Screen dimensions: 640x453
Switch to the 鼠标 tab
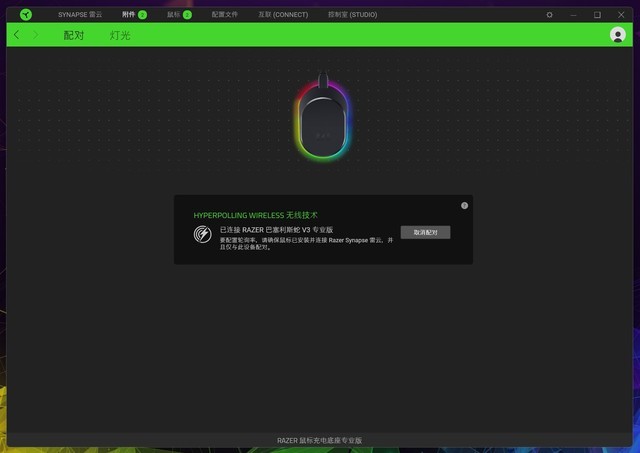(173, 15)
